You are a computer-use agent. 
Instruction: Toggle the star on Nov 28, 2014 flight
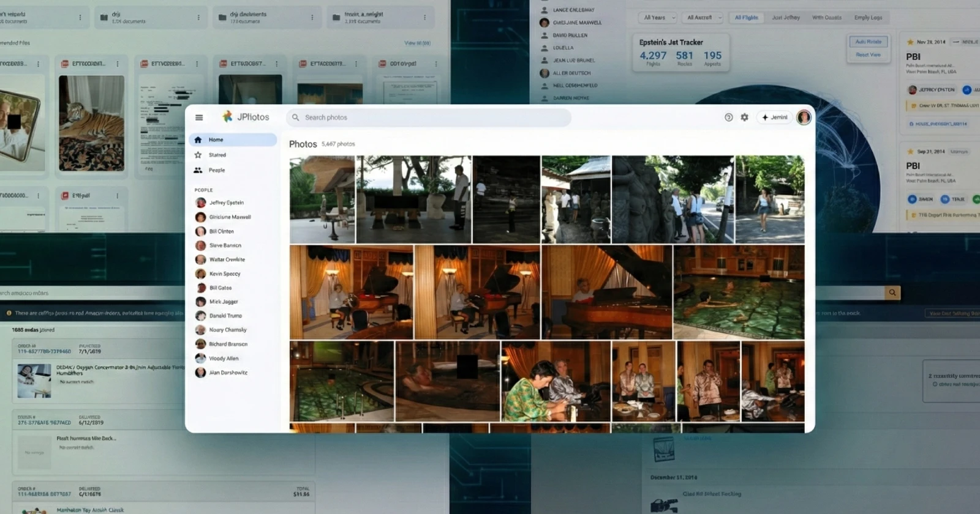tap(910, 42)
